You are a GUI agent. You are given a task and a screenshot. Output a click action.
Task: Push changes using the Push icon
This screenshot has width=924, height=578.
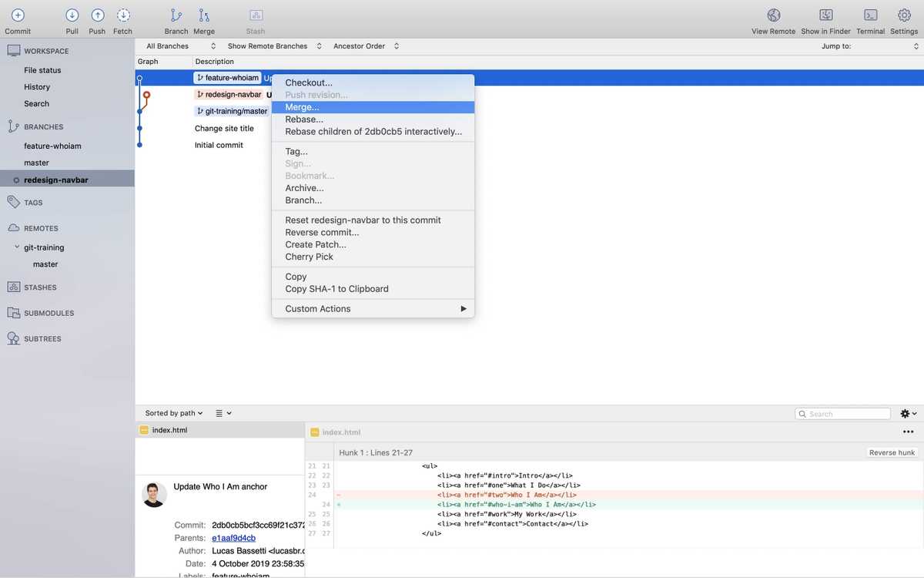pos(96,15)
